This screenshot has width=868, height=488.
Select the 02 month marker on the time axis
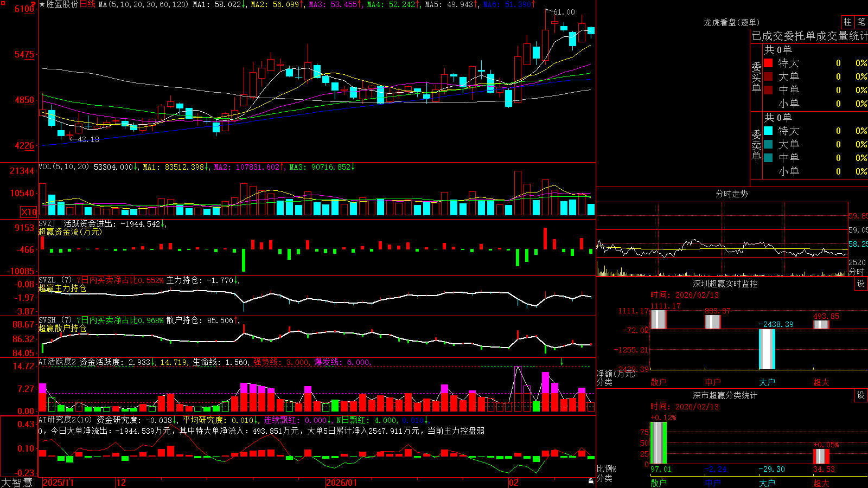(x=514, y=483)
